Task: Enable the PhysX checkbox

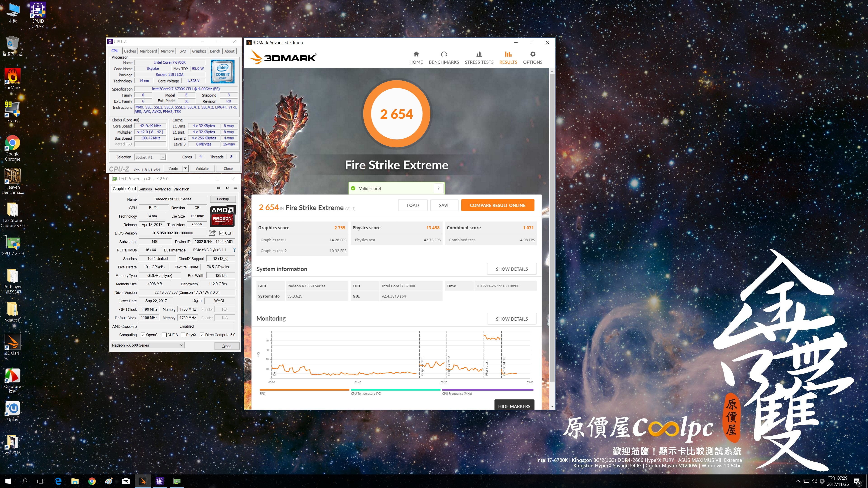Action: click(183, 335)
